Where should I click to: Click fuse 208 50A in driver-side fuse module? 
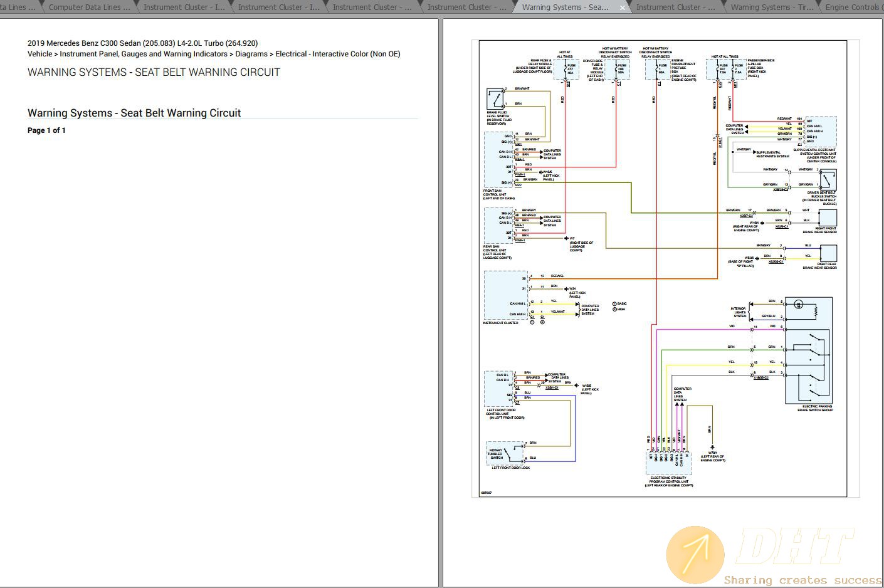(x=621, y=69)
